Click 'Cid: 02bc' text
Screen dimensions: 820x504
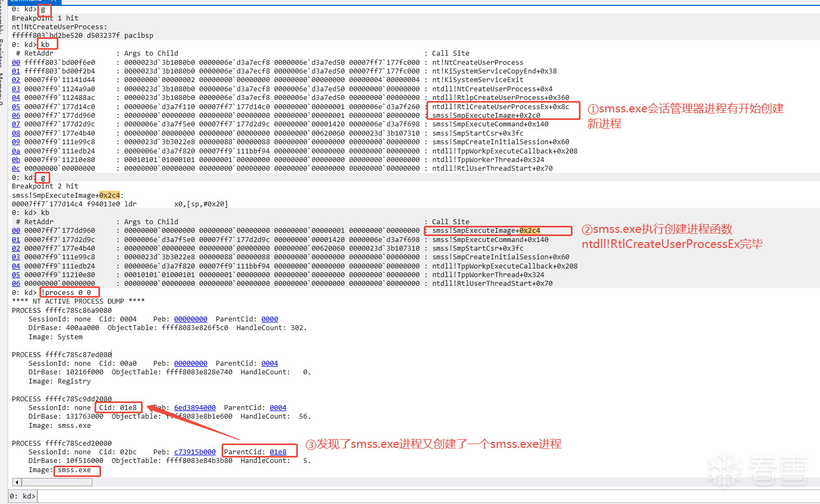pyautogui.click(x=118, y=452)
